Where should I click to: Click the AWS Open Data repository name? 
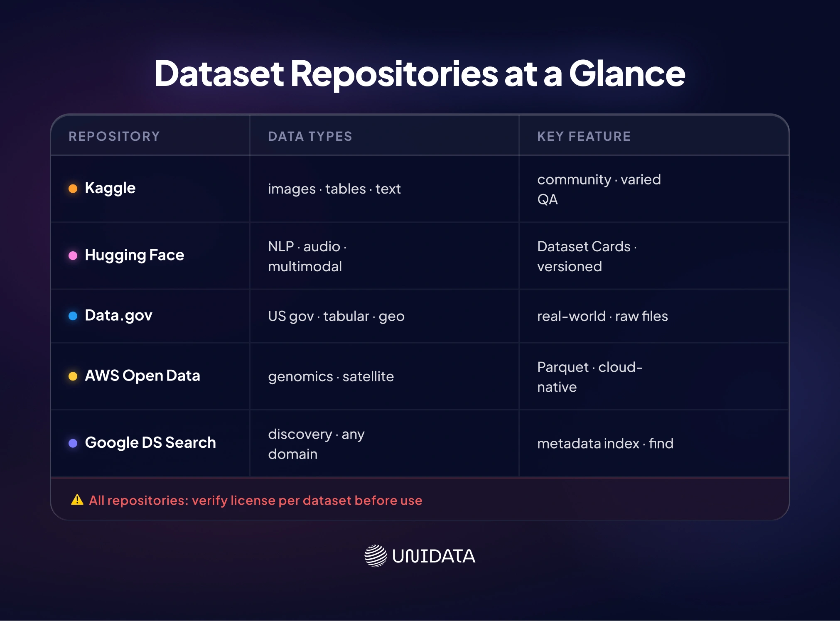pos(142,376)
